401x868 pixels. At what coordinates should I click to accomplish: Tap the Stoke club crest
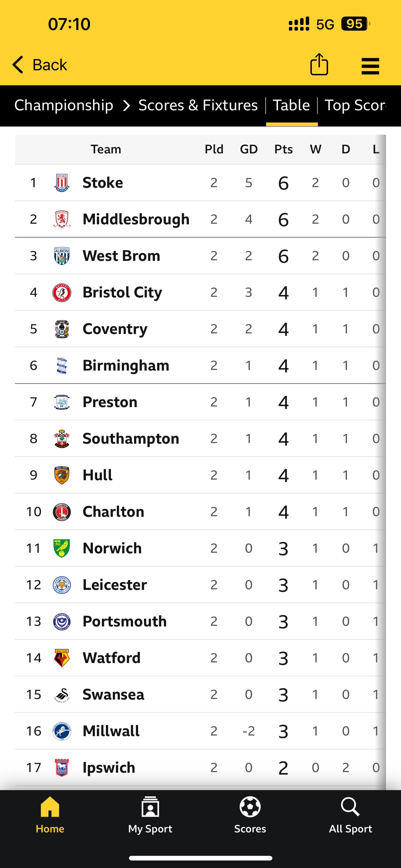click(x=62, y=183)
